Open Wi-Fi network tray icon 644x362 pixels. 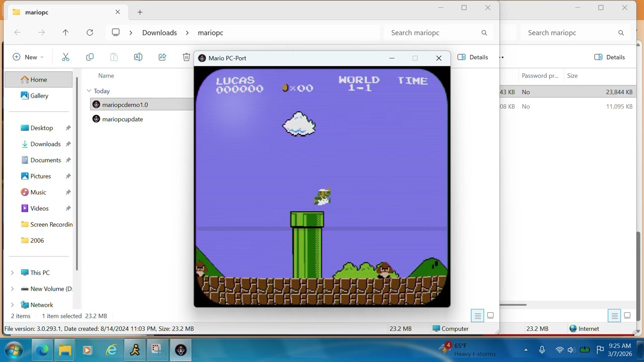coord(559,350)
